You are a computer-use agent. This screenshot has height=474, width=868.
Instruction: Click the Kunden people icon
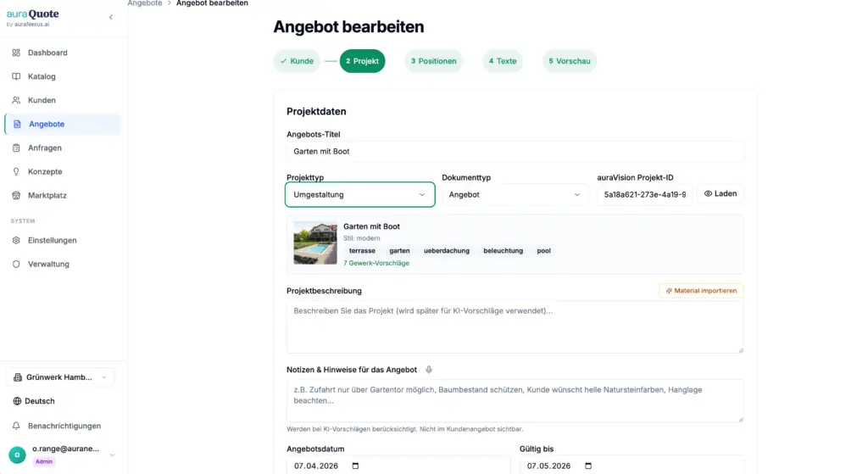tap(16, 100)
